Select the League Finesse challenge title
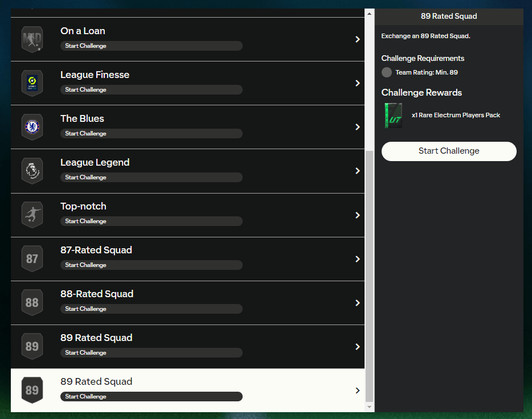 coord(95,75)
